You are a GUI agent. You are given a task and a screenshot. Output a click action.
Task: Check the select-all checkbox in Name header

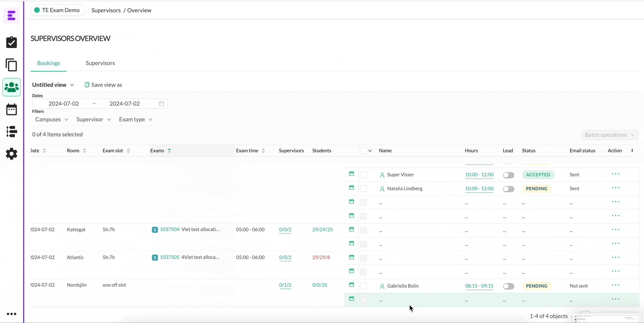tap(363, 151)
